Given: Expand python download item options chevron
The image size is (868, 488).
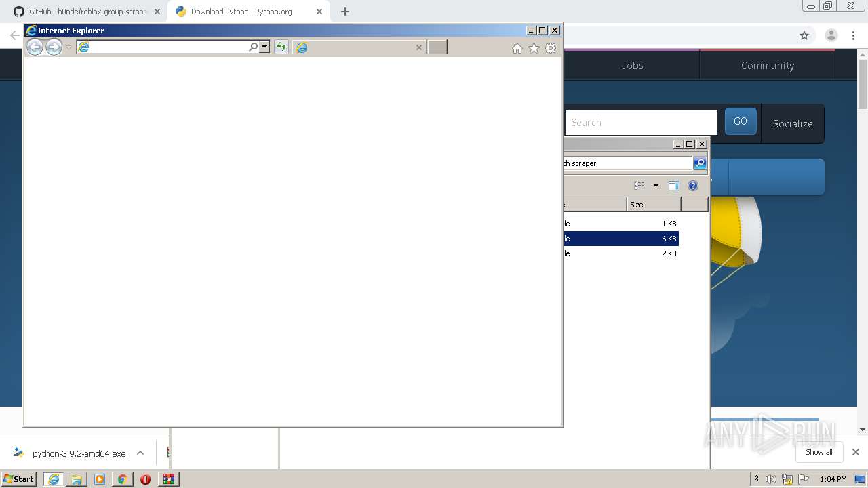Looking at the screenshot, I should [x=140, y=453].
